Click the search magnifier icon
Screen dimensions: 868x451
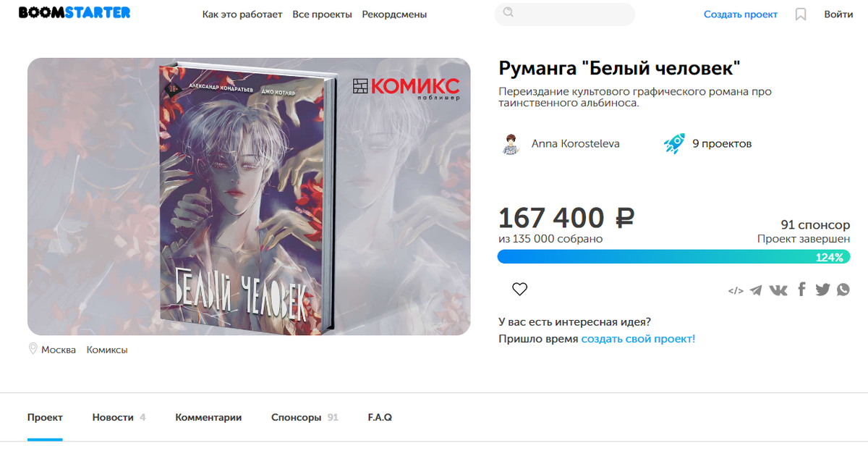coord(509,12)
